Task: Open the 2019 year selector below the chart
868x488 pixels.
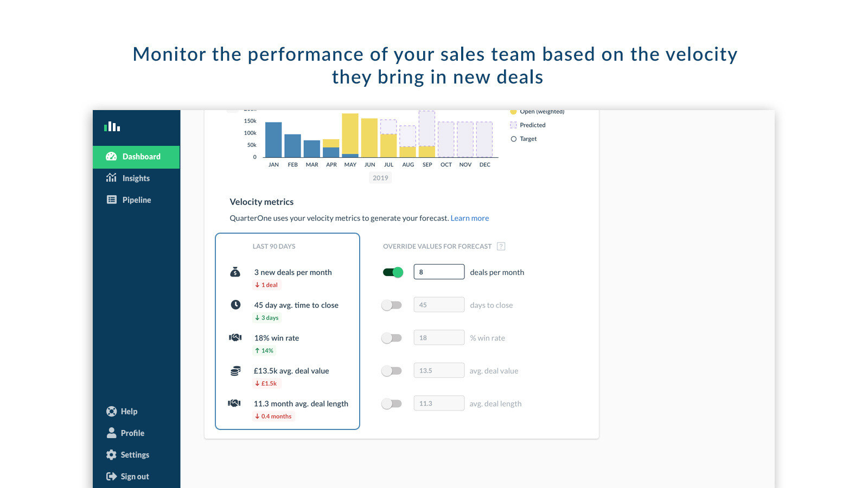Action: coord(380,178)
